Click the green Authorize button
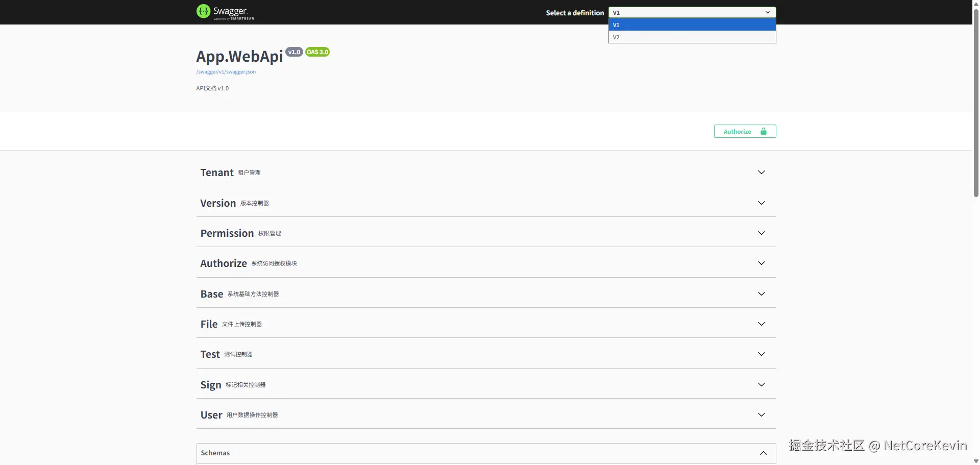Image resolution: width=980 pixels, height=465 pixels. [745, 131]
